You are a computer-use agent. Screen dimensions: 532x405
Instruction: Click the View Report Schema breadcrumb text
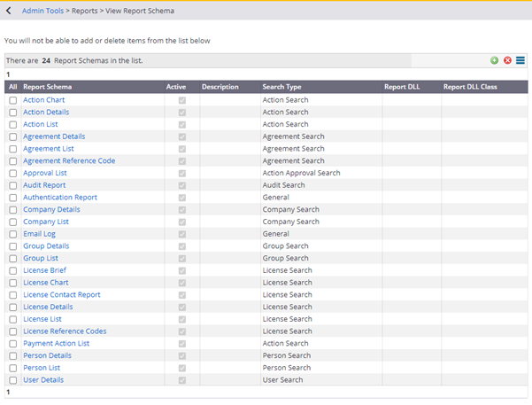pyautogui.click(x=140, y=11)
